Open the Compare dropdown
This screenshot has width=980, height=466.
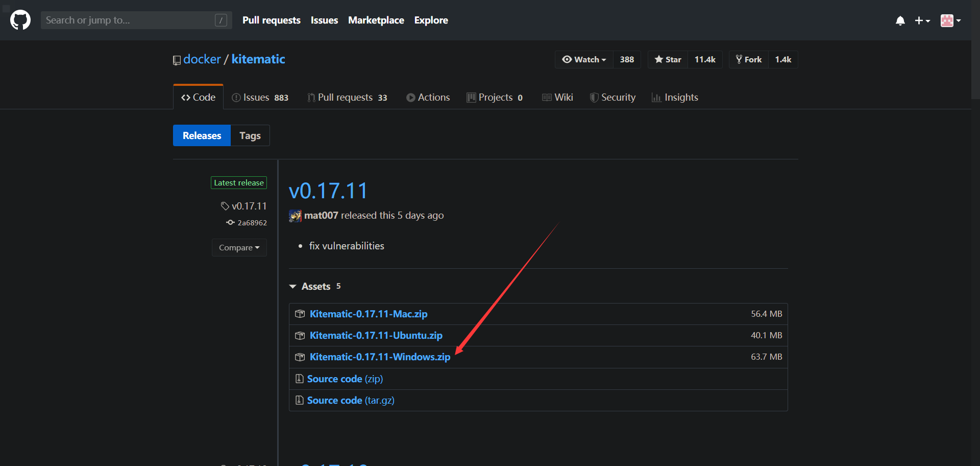[x=239, y=247]
